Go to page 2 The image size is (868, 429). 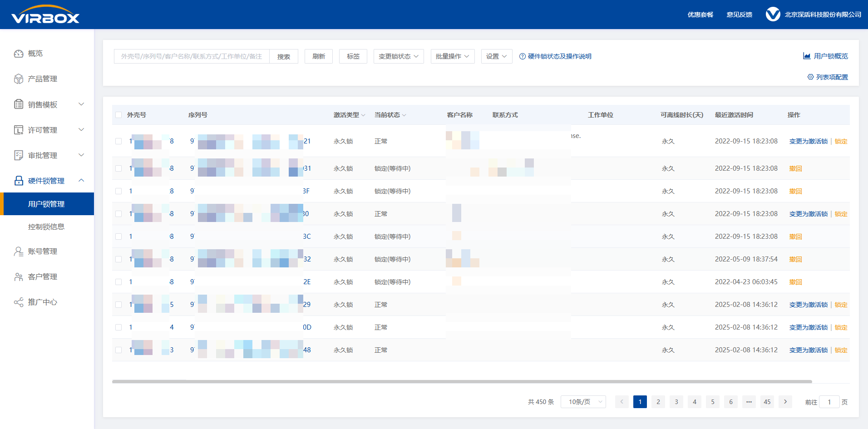tap(658, 402)
